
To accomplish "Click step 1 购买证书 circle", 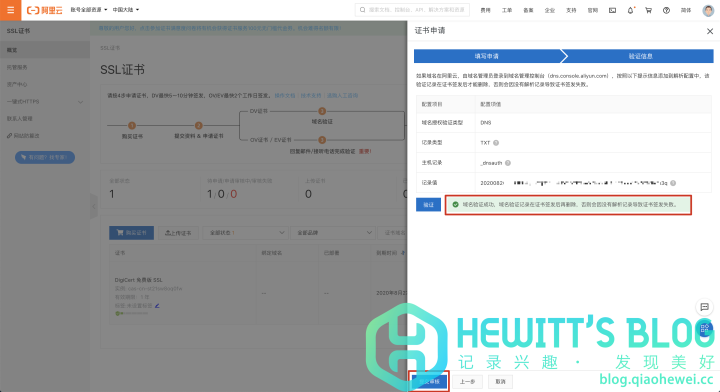I will click(132, 125).
